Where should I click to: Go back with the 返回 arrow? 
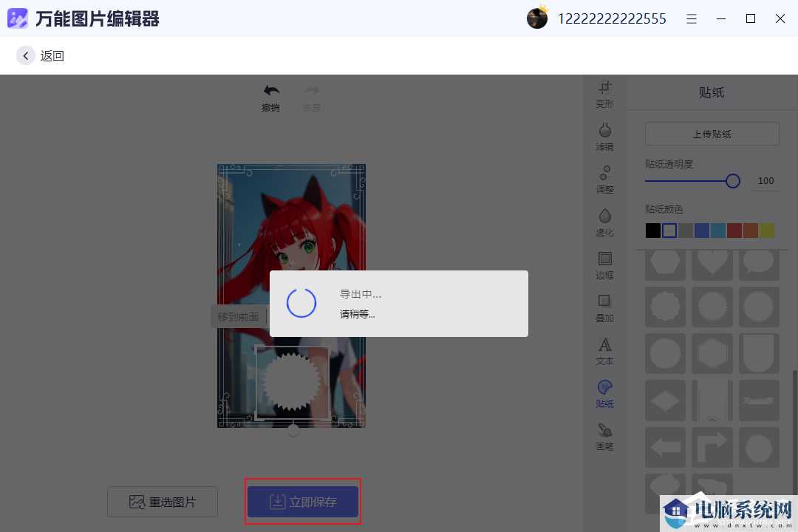(x=25, y=55)
